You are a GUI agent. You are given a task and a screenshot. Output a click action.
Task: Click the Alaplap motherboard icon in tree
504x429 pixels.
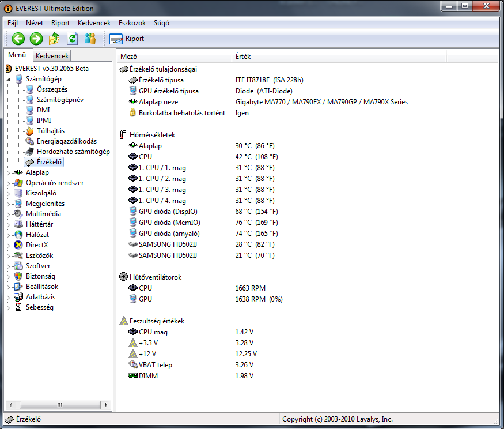pos(18,172)
